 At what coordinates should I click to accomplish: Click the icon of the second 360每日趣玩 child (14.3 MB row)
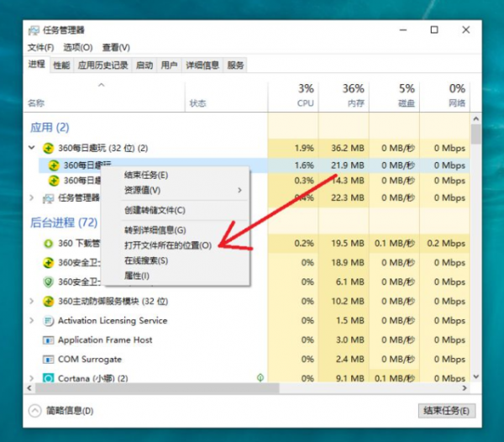pos(54,181)
